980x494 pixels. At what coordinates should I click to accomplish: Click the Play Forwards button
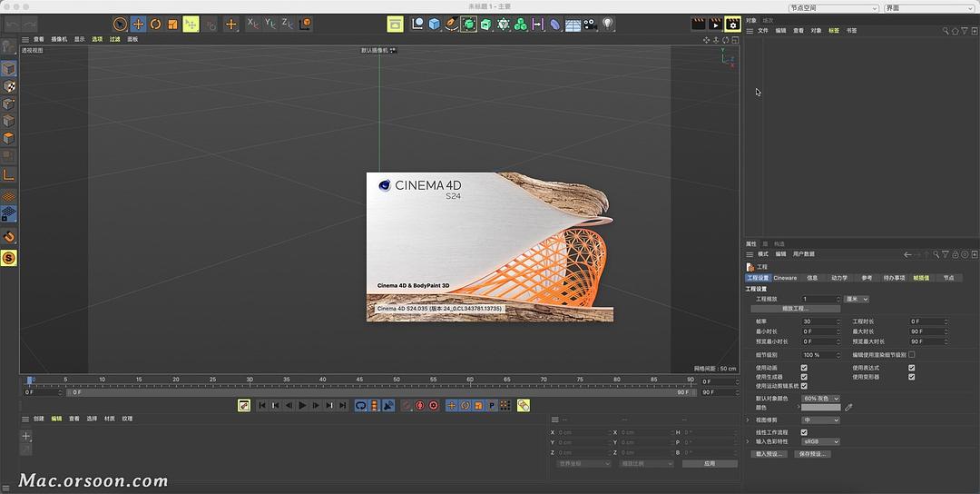tap(302, 406)
